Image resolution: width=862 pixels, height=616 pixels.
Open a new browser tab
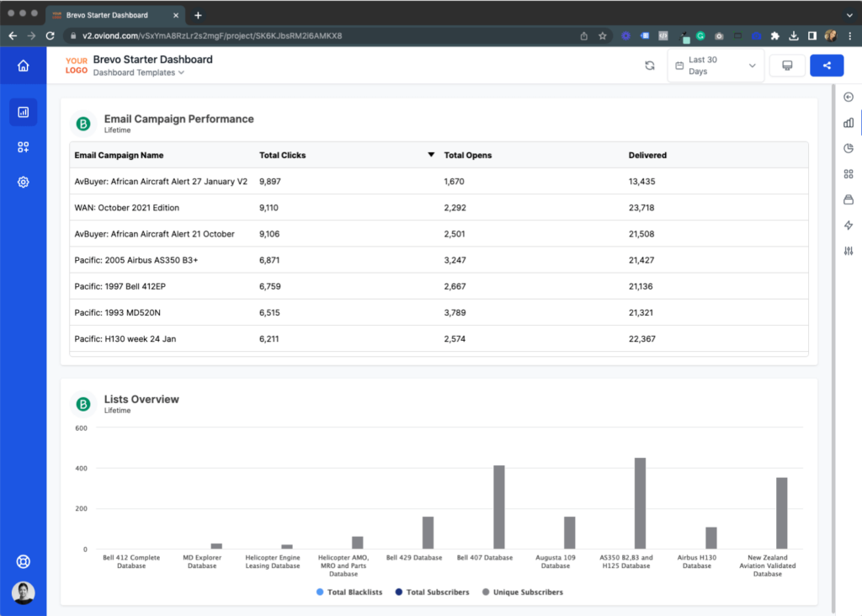tap(198, 15)
